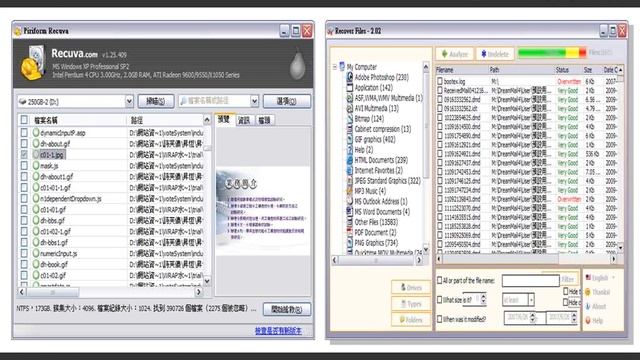
Task: Select JPEG Standard Graphics (322) tree item
Action: click(387, 181)
